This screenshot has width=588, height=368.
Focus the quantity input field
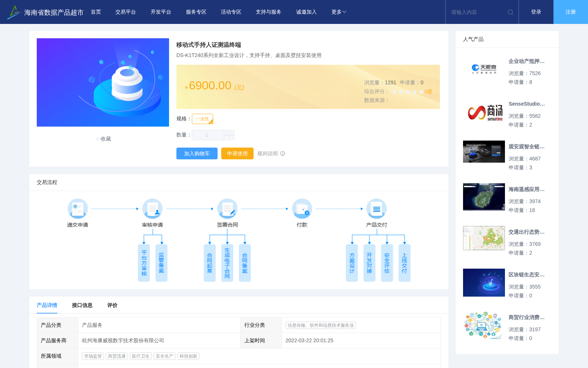pos(208,135)
